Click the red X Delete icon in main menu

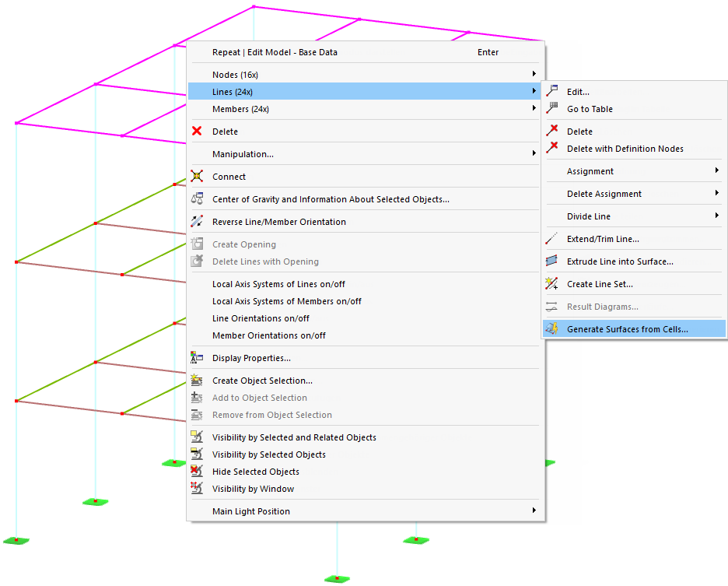coord(197,132)
